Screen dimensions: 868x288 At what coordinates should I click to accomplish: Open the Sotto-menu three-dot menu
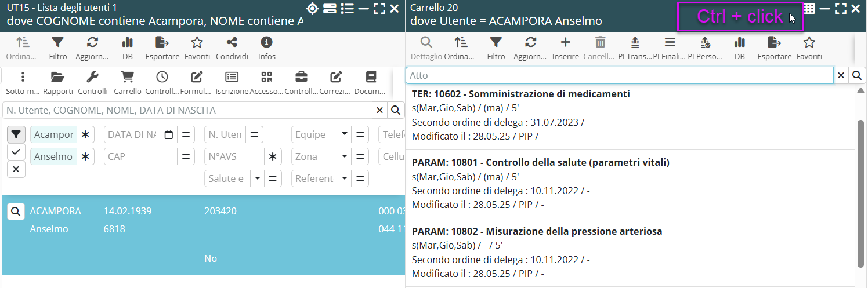click(23, 82)
